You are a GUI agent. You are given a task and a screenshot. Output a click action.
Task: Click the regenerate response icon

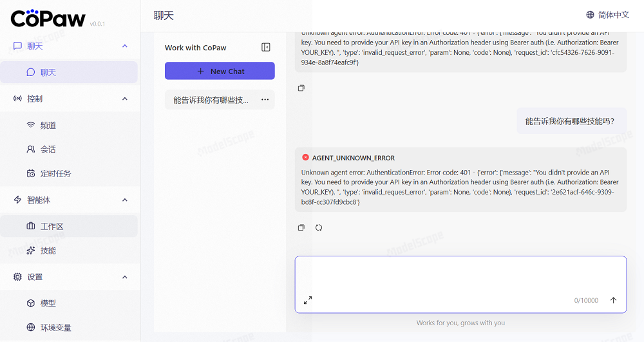319,227
